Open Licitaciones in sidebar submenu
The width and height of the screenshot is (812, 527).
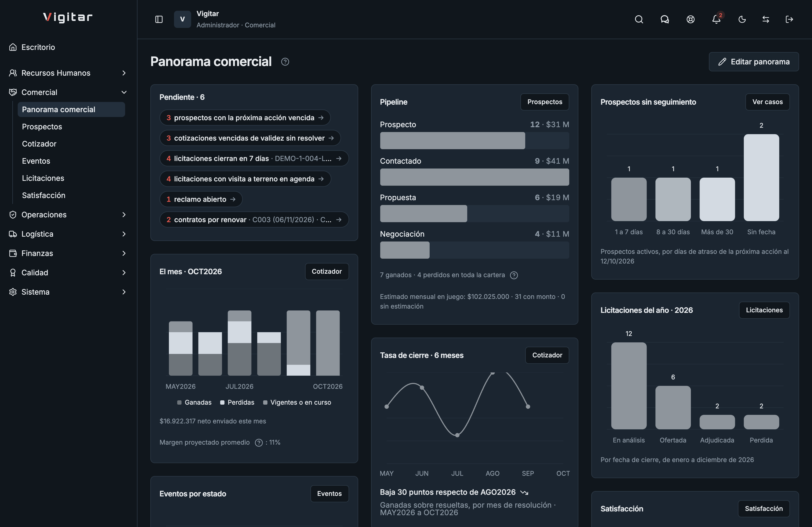[x=71, y=178]
